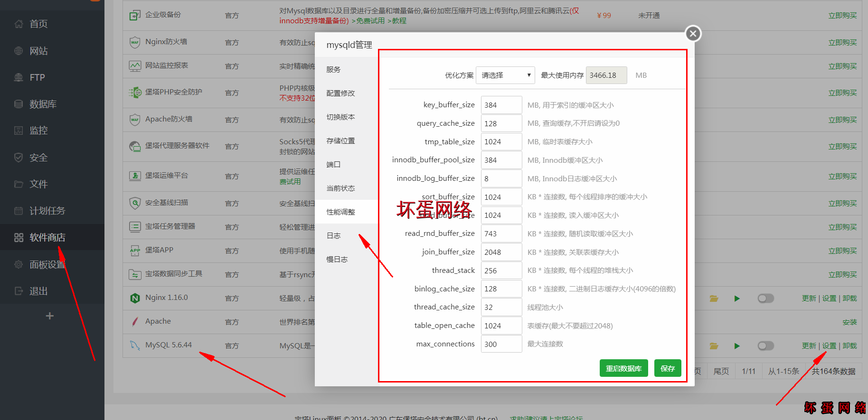868x420 pixels.
Task: Click 立即购买 for 企业级备份
Action: pyautogui.click(x=843, y=16)
